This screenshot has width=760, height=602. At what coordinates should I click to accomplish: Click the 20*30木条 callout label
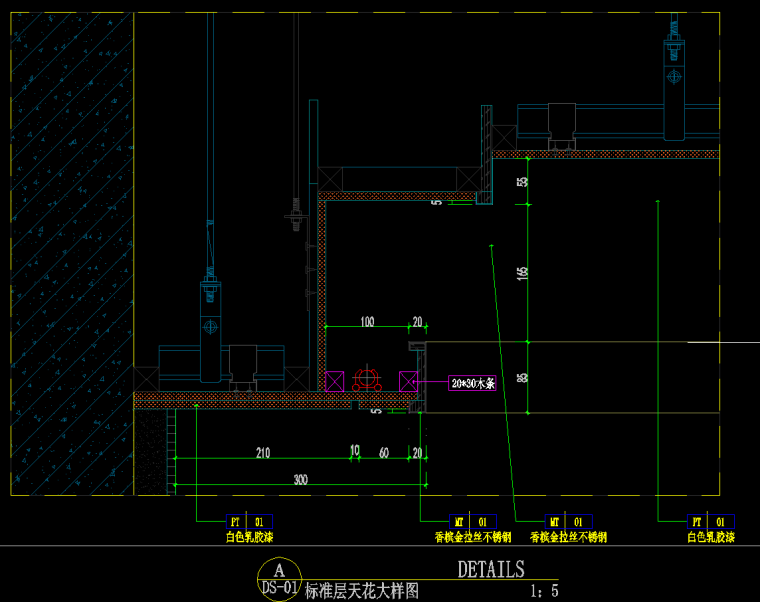(x=472, y=383)
